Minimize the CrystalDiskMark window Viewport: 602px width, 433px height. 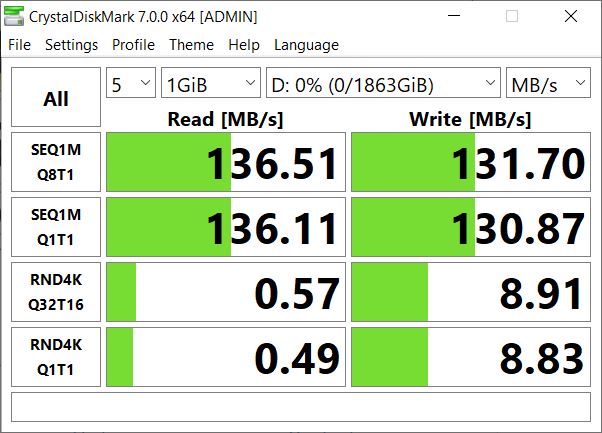point(454,16)
